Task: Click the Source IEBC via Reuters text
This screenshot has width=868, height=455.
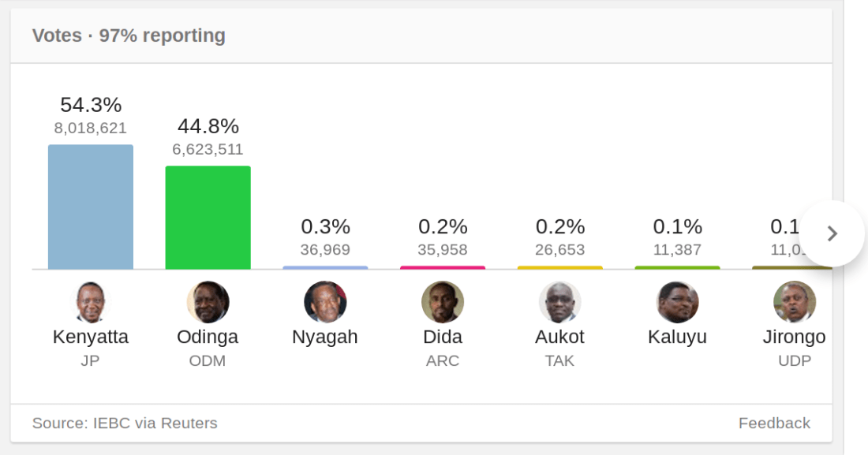Action: pyautogui.click(x=125, y=423)
